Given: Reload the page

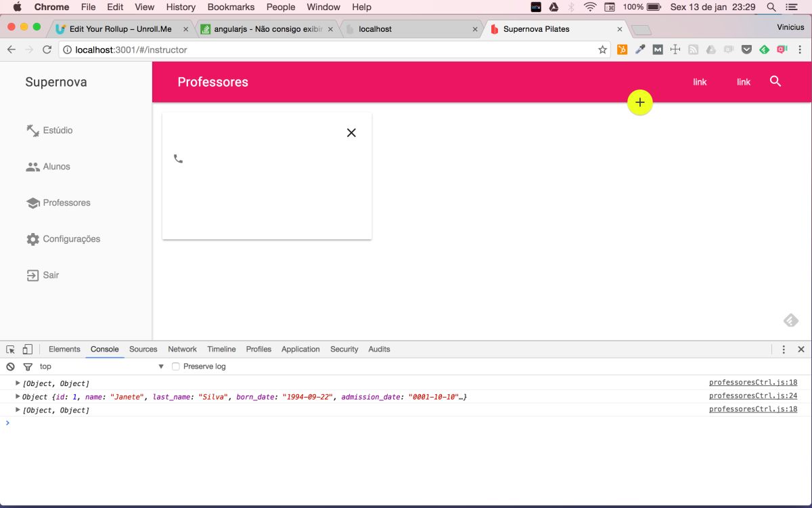Looking at the screenshot, I should 47,49.
